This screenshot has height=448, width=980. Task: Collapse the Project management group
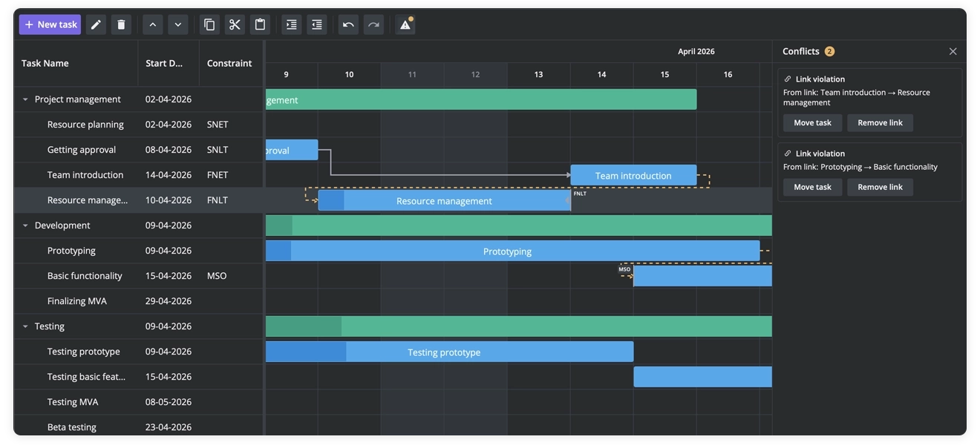click(25, 99)
